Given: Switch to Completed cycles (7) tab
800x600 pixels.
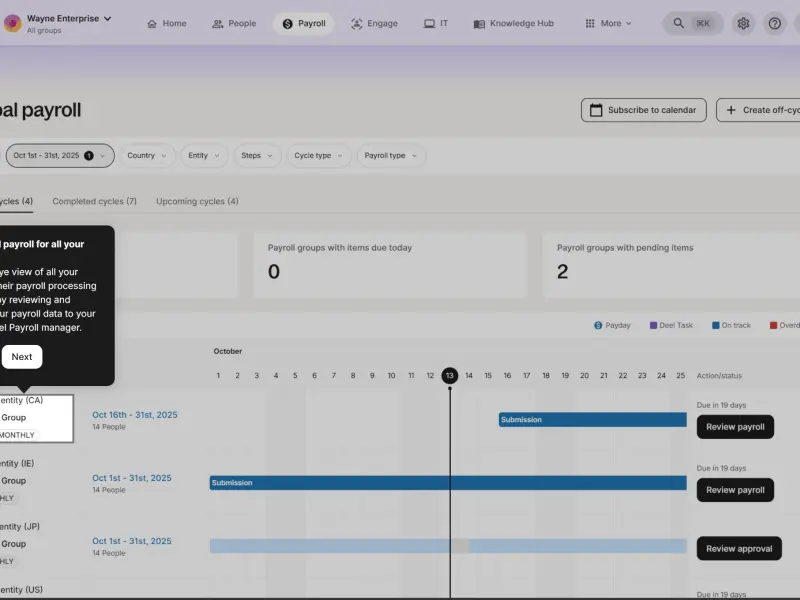Looking at the screenshot, I should pos(94,202).
